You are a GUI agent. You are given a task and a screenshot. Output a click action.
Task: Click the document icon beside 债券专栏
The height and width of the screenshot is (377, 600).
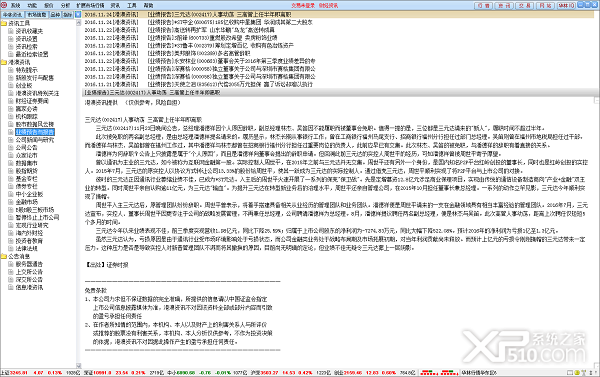tap(11, 186)
